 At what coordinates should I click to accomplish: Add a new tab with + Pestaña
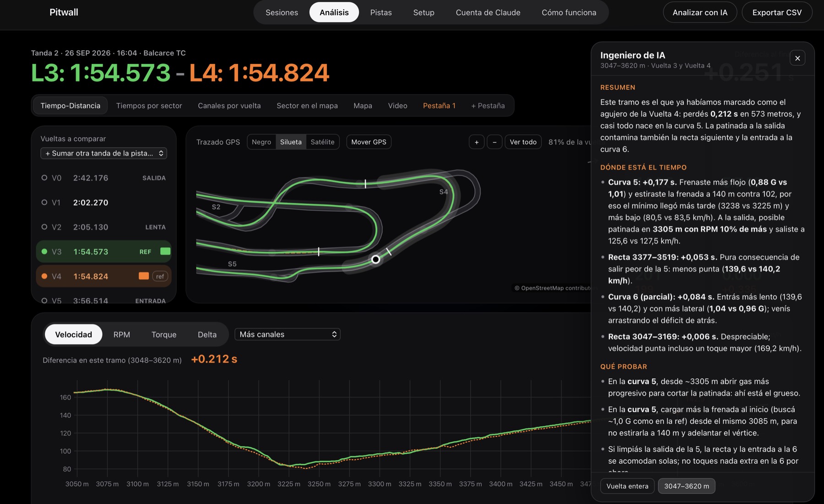pyautogui.click(x=488, y=106)
